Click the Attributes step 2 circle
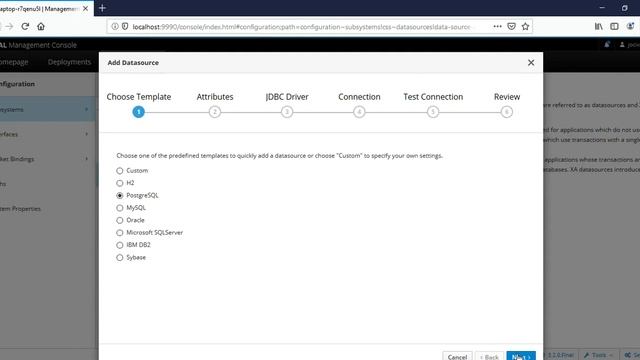This screenshot has height=360, width=640. pos(215,112)
